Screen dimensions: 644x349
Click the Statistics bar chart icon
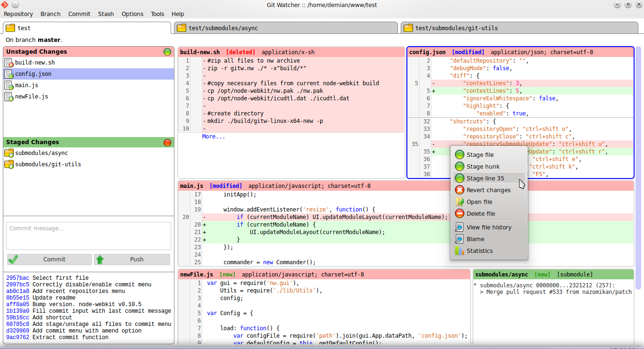pos(459,251)
